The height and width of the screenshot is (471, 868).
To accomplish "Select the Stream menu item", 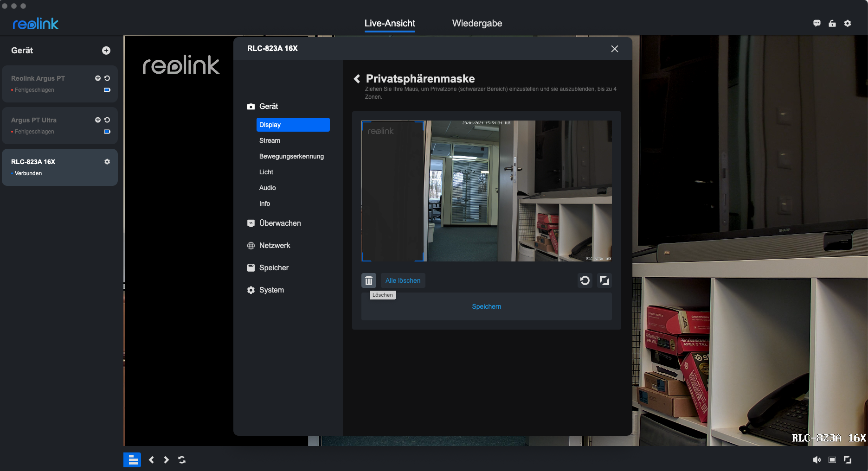I will [270, 140].
